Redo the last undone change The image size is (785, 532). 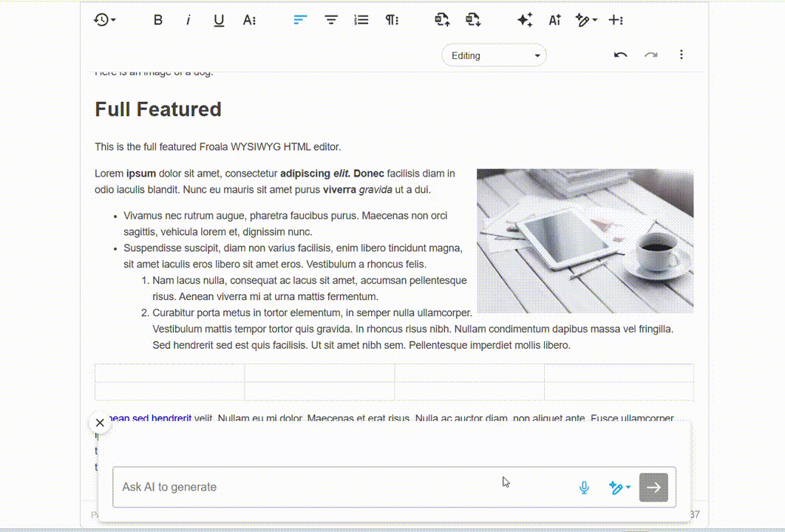pyautogui.click(x=650, y=55)
